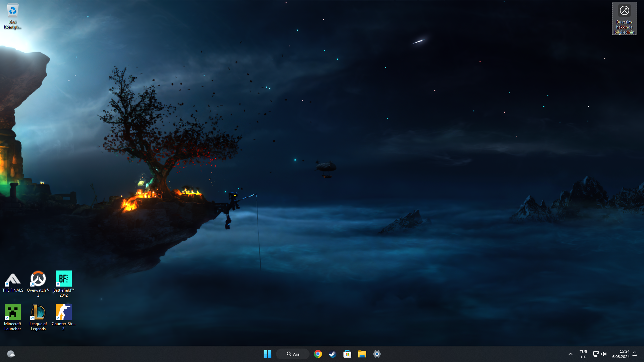Click the Ara search box
Viewport: 644px width, 362px height.
(293, 354)
